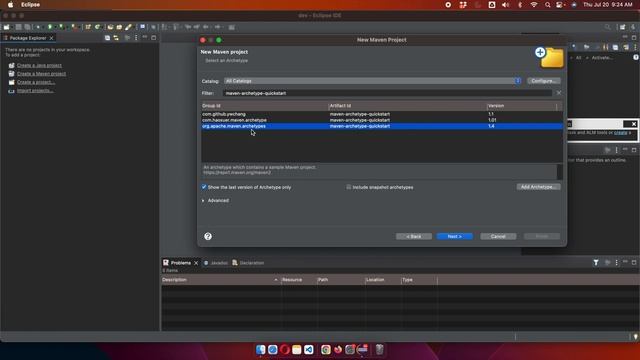Open Package Explorer View Menu dots
Screen dimensions: 640x360
(x=136, y=38)
